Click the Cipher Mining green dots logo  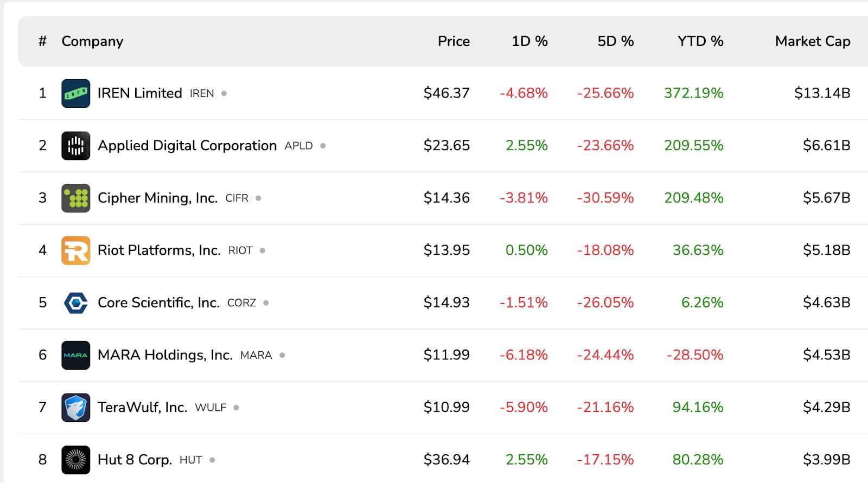point(75,198)
